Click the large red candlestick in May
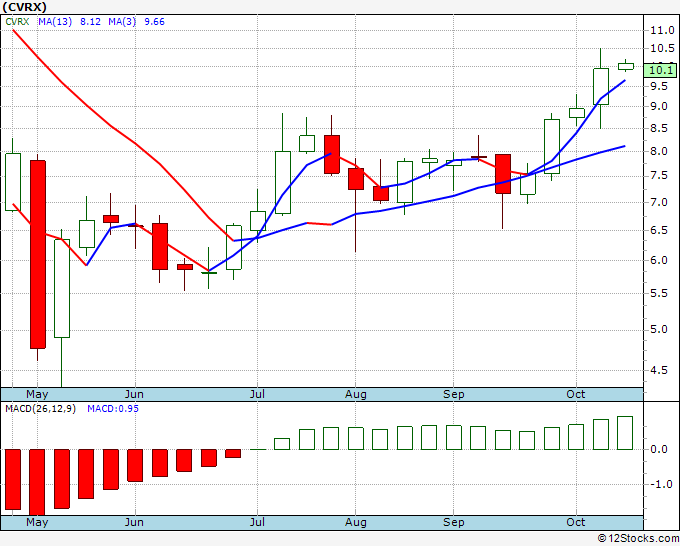 pyautogui.click(x=38, y=255)
